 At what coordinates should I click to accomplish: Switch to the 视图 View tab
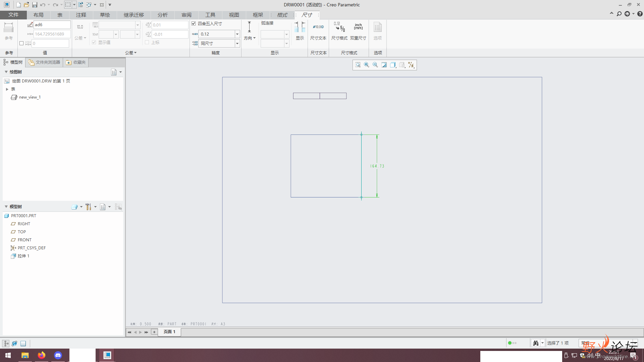[234, 15]
